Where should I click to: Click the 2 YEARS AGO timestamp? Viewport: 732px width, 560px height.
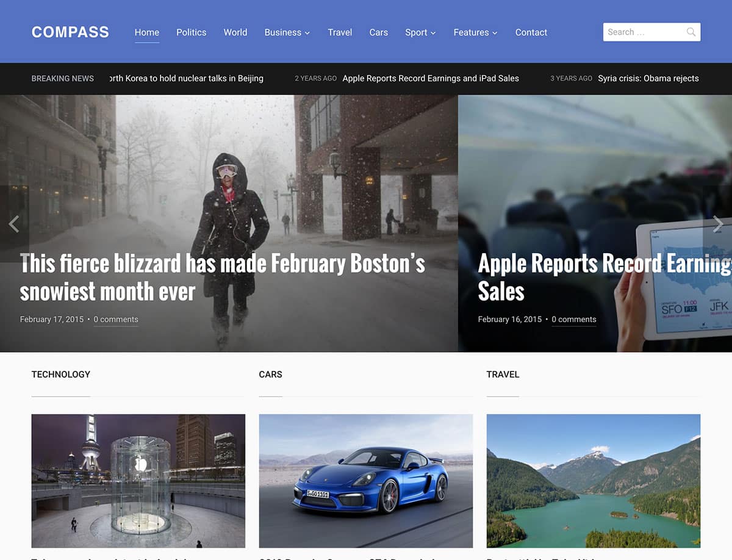click(316, 78)
